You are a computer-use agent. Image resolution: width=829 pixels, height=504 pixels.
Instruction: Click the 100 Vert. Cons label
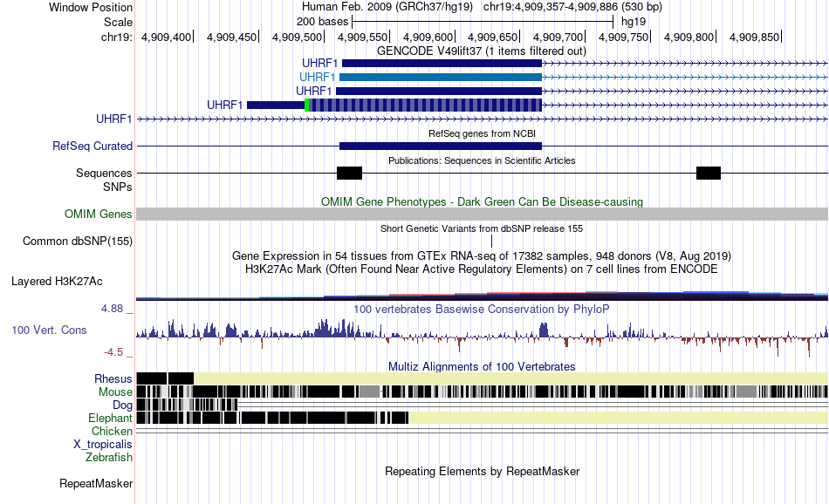click(49, 330)
